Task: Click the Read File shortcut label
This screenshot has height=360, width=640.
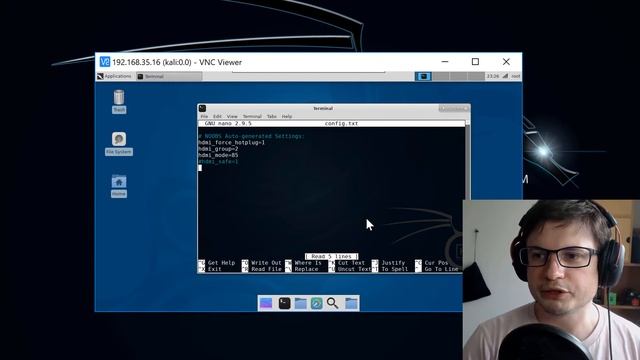Action: [x=267, y=269]
